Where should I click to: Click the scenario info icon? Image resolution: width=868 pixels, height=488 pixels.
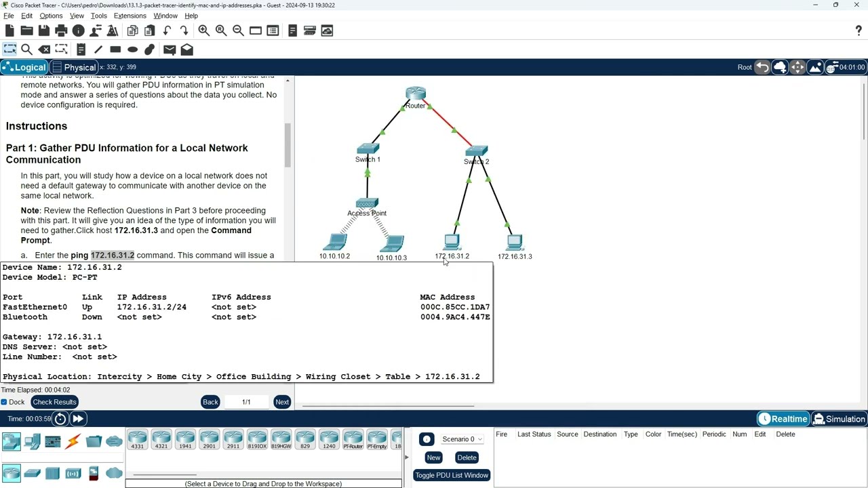click(x=427, y=439)
